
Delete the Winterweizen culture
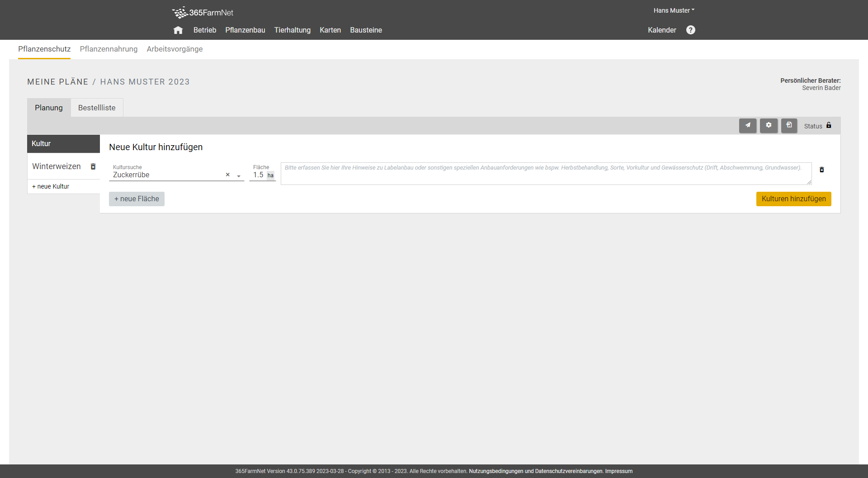93,166
